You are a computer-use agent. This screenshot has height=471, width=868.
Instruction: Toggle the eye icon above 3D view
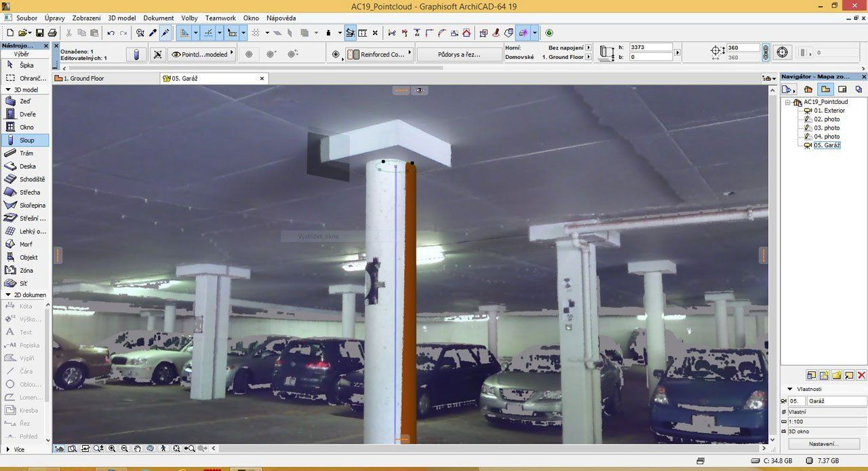click(420, 90)
